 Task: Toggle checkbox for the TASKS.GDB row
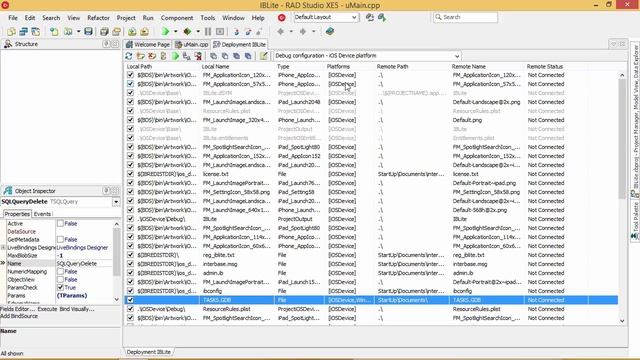click(130, 300)
